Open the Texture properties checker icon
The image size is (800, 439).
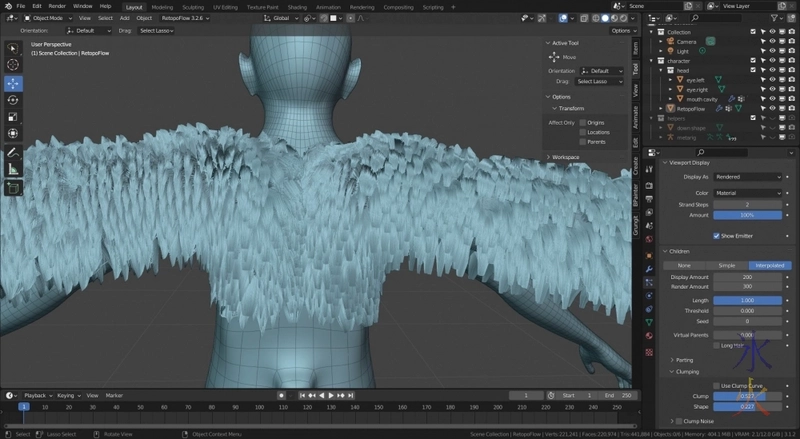[649, 352]
